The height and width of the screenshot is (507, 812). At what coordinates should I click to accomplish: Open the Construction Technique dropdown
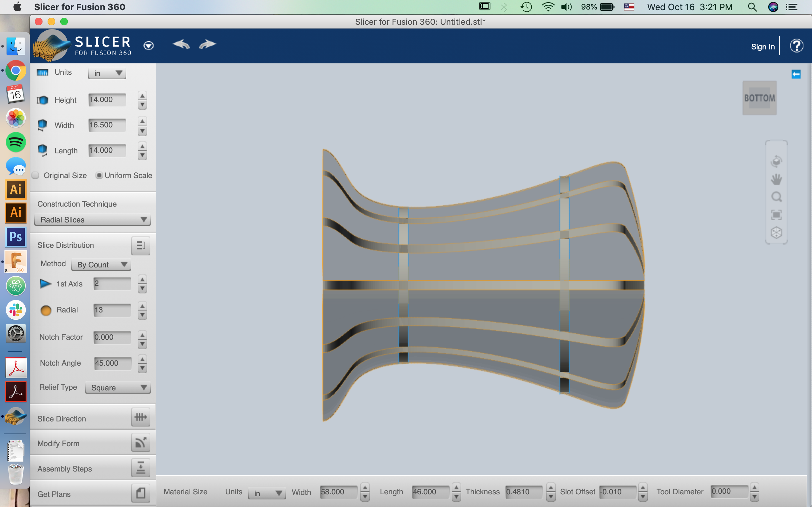coord(93,220)
